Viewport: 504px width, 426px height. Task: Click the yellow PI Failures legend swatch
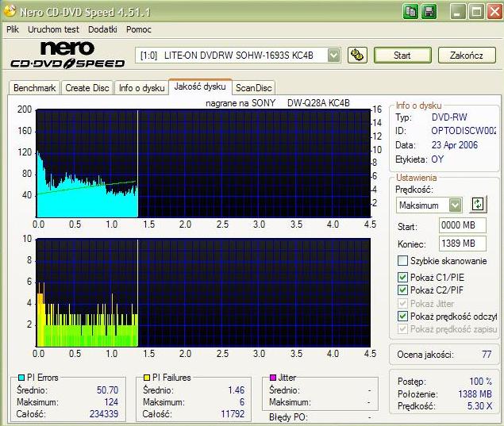147,378
